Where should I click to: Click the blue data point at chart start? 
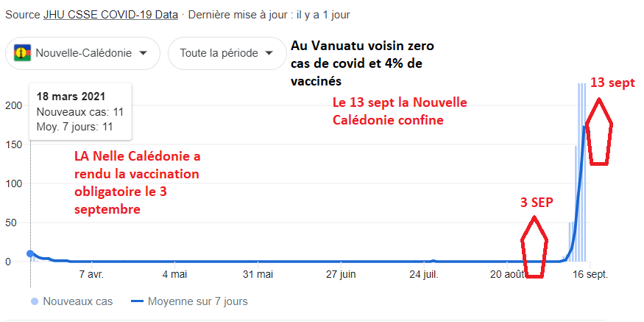(x=30, y=253)
